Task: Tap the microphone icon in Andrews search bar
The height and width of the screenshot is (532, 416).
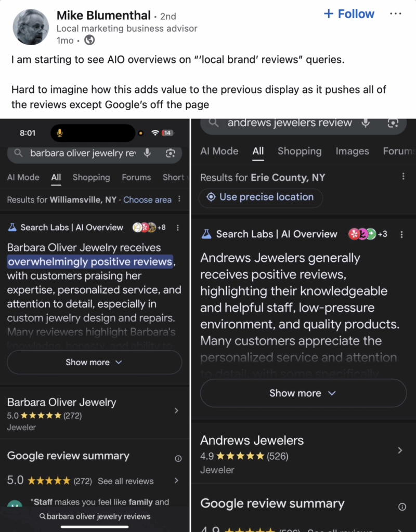Action: click(366, 123)
